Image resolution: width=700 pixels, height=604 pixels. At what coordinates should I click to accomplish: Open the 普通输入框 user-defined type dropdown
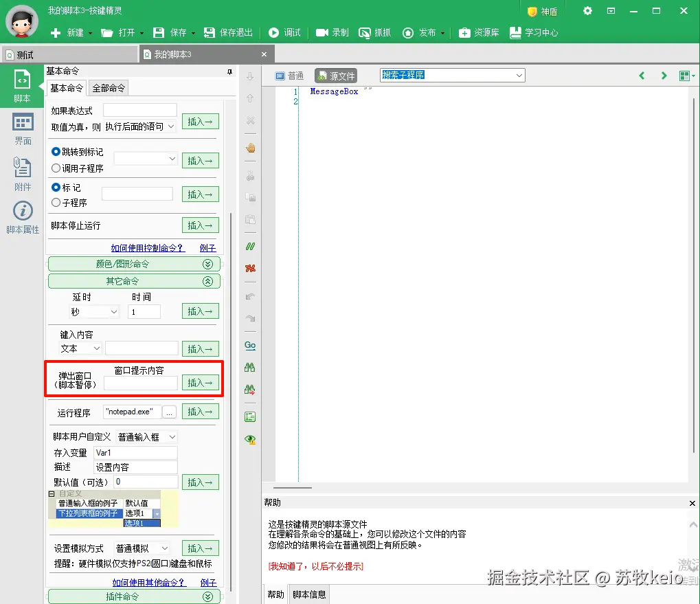click(x=146, y=437)
